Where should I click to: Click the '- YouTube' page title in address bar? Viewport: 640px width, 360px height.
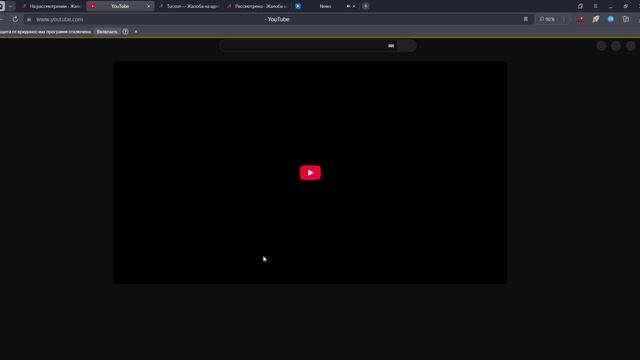coord(277,19)
